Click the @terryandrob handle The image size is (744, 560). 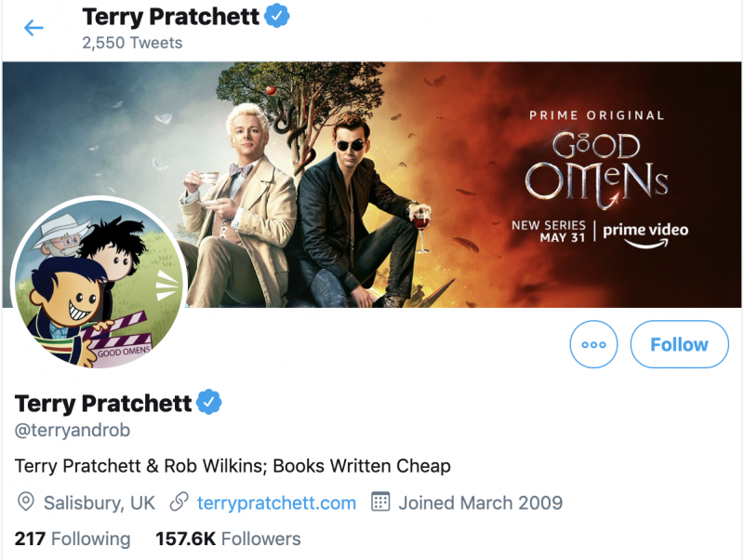pos(73,431)
